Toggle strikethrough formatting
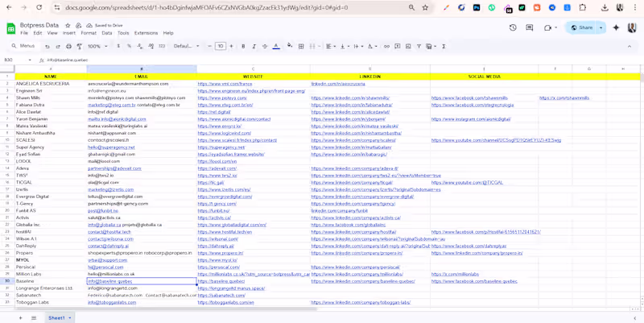Screen dimensions: 644x323 pos(265,47)
